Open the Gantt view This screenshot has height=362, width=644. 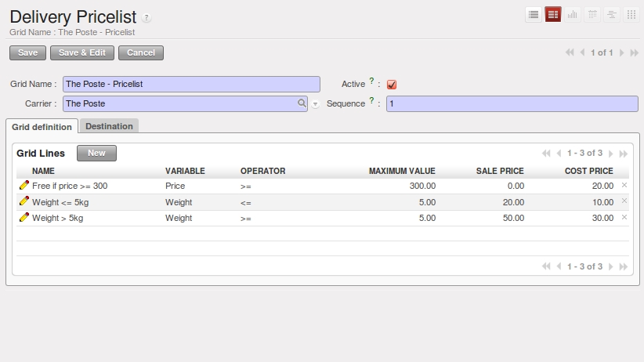pos(612,14)
